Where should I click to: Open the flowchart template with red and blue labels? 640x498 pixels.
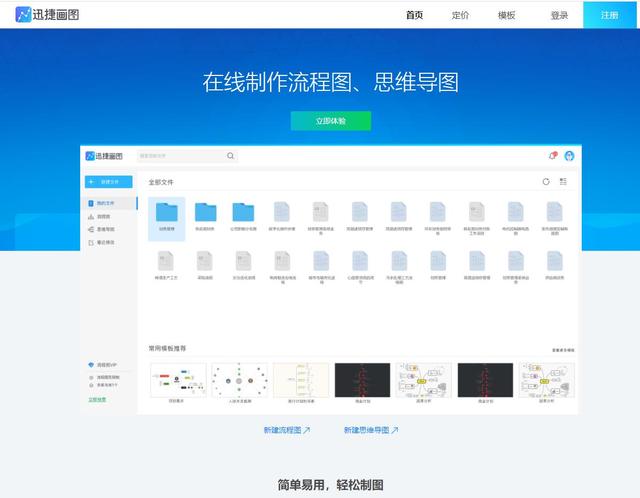[178, 380]
